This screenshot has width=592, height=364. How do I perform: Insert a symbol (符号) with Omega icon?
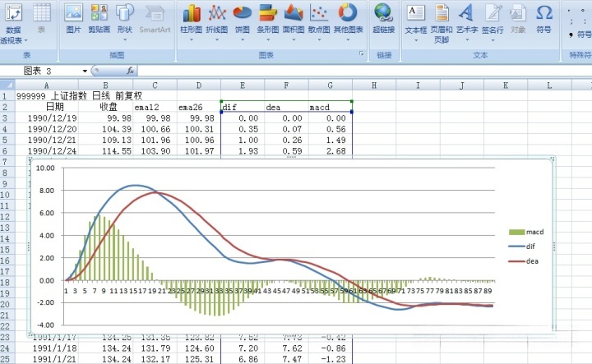pos(544,18)
